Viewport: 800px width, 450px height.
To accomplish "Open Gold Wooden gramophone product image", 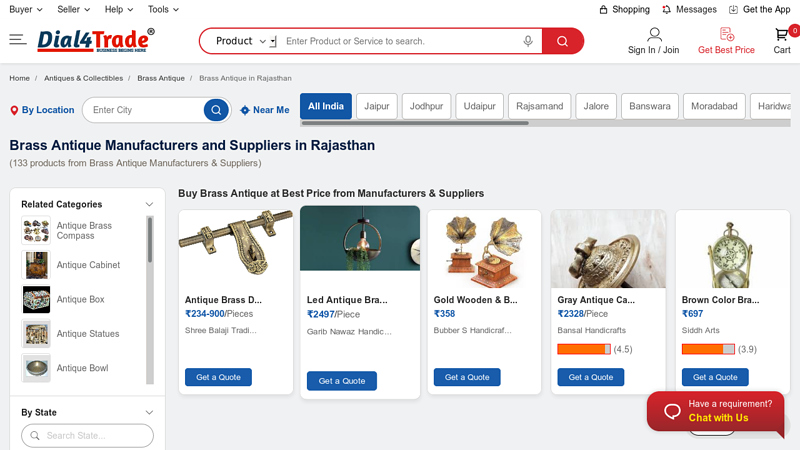I will (484, 249).
